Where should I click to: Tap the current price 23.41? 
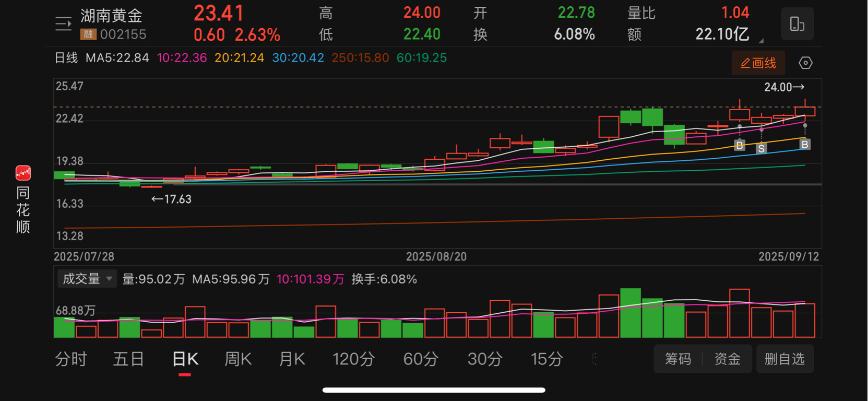tap(219, 14)
